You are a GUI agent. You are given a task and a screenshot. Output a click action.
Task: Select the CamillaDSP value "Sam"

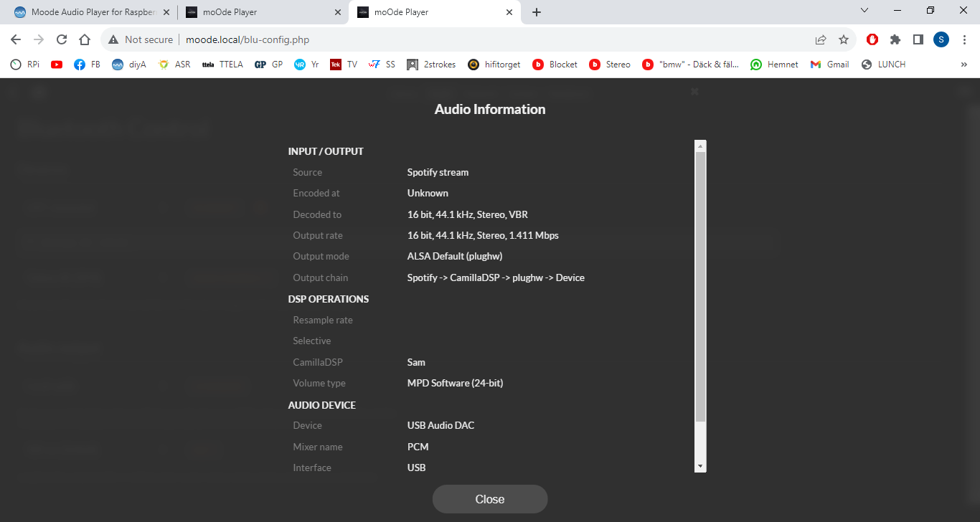pos(416,362)
